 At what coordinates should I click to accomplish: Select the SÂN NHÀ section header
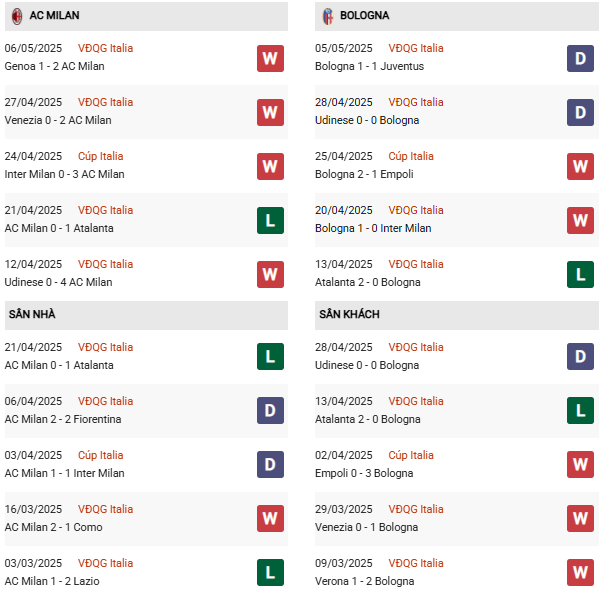point(32,315)
